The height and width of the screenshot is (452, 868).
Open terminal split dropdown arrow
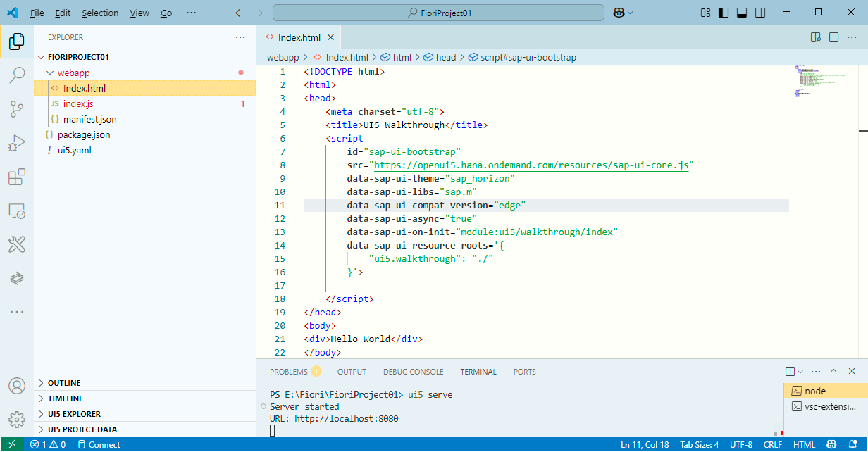[800, 371]
